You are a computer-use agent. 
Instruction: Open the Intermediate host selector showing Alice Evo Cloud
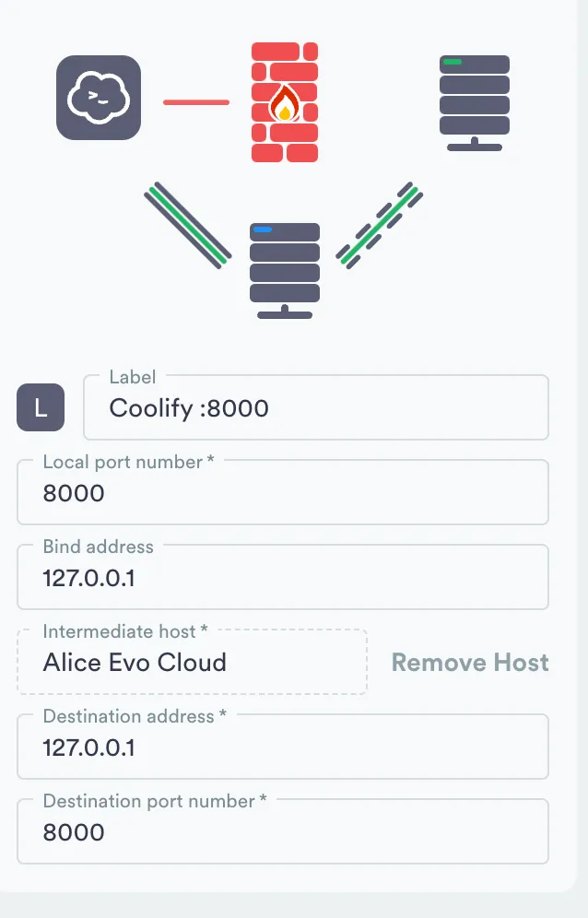pyautogui.click(x=192, y=661)
